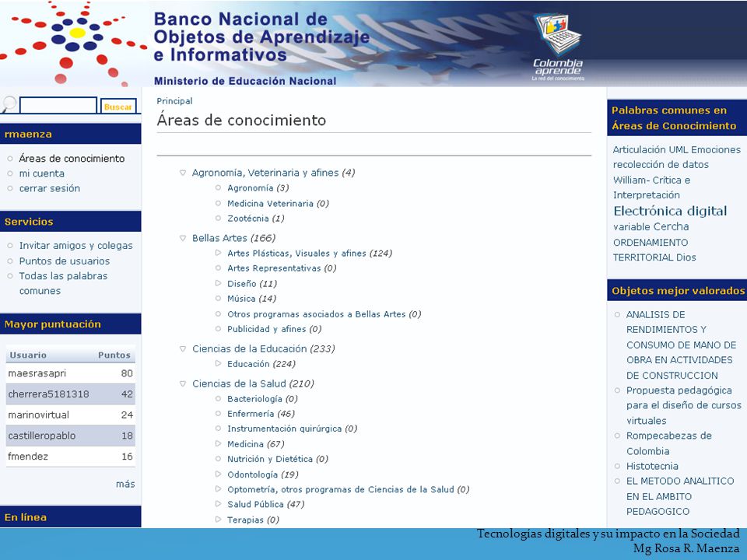Click the Emociones tag word
The width and height of the screenshot is (747, 560).
pos(716,149)
